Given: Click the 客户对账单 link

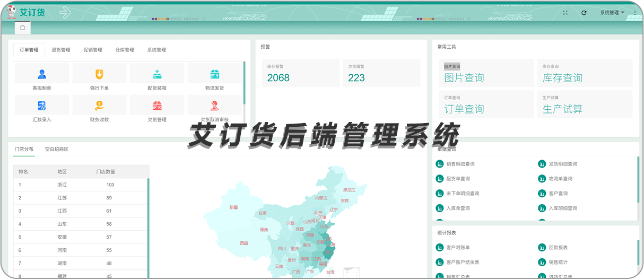Looking at the screenshot, I should pos(458,248).
